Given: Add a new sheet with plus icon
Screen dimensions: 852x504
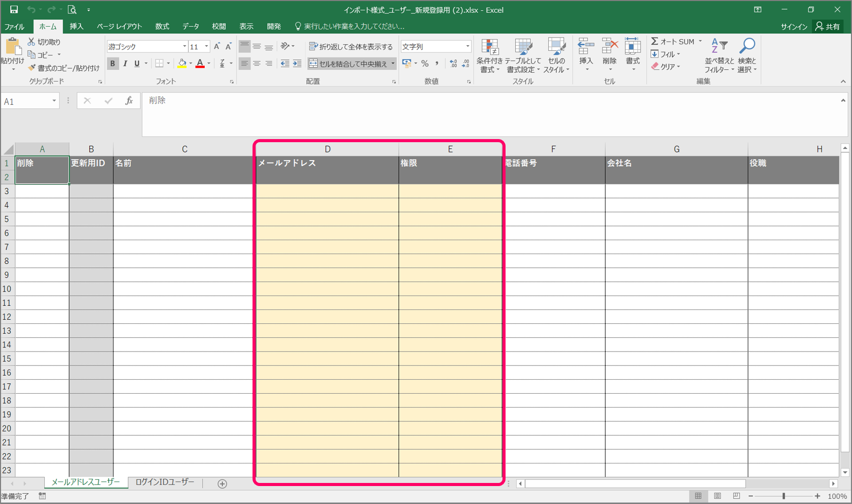Looking at the screenshot, I should click(222, 483).
